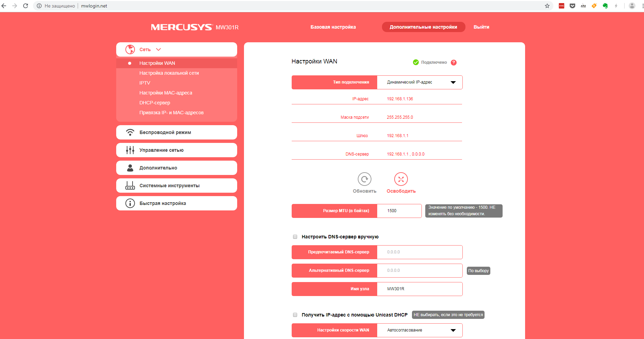
Task: Click the Предпочитаемый DNS-сервер input field
Action: [x=420, y=252]
